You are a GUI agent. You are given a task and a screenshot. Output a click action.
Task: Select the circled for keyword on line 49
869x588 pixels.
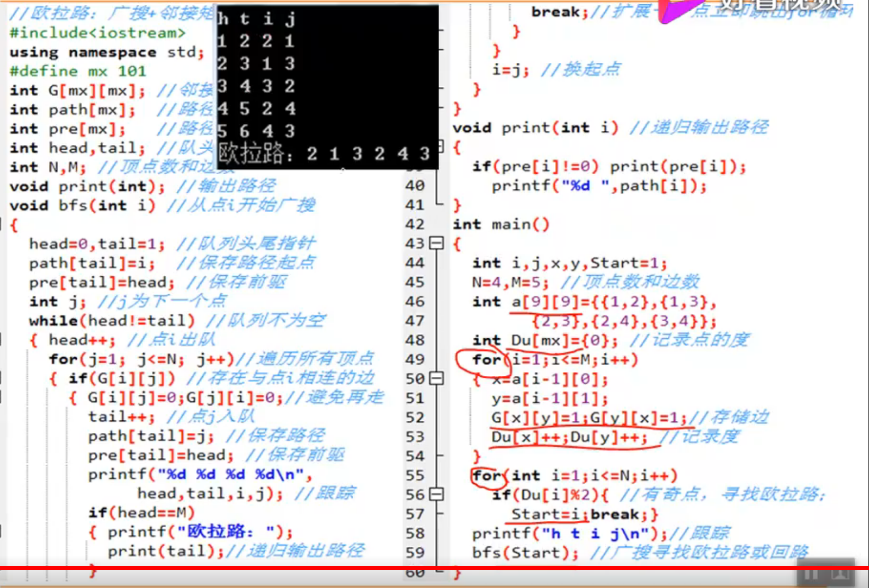point(485,360)
